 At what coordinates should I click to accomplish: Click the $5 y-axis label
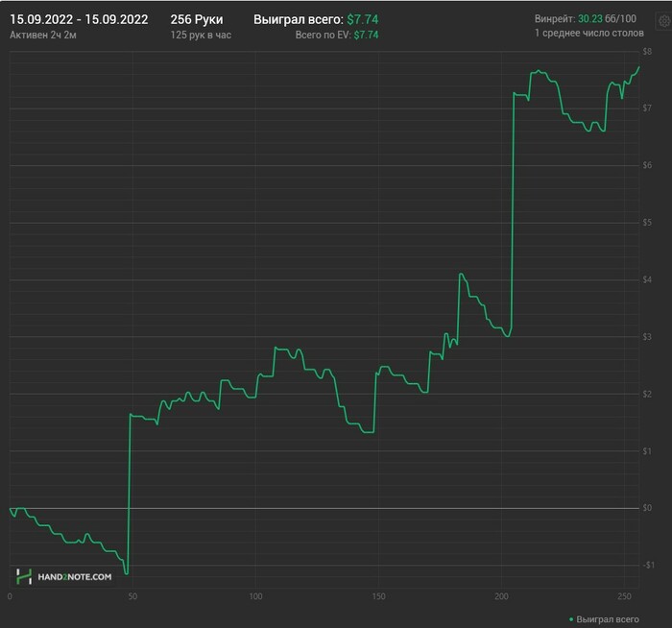(647, 222)
